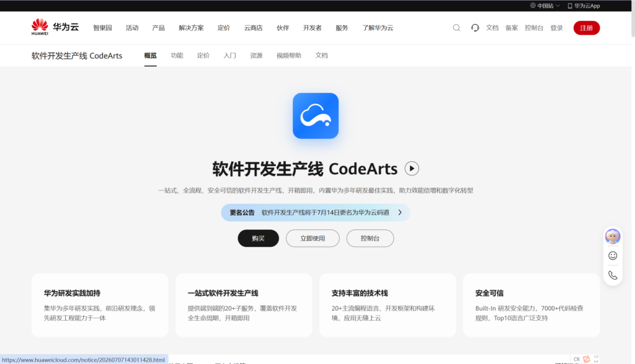Click the 华为云App link
The width and height of the screenshot is (635, 364).
click(584, 6)
